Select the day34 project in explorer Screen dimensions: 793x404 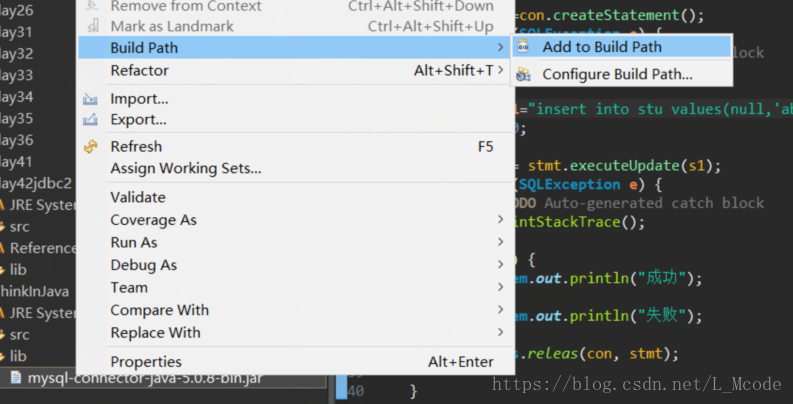pyautogui.click(x=17, y=97)
